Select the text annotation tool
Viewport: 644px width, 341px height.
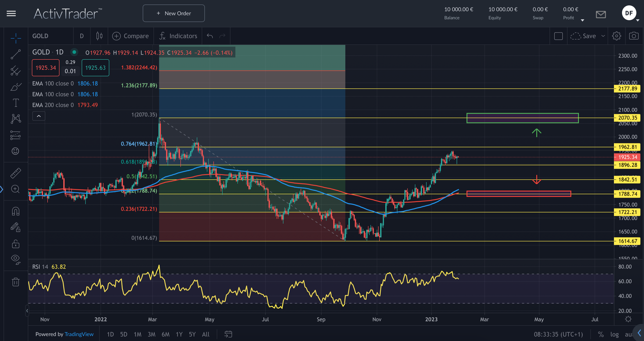pos(15,103)
